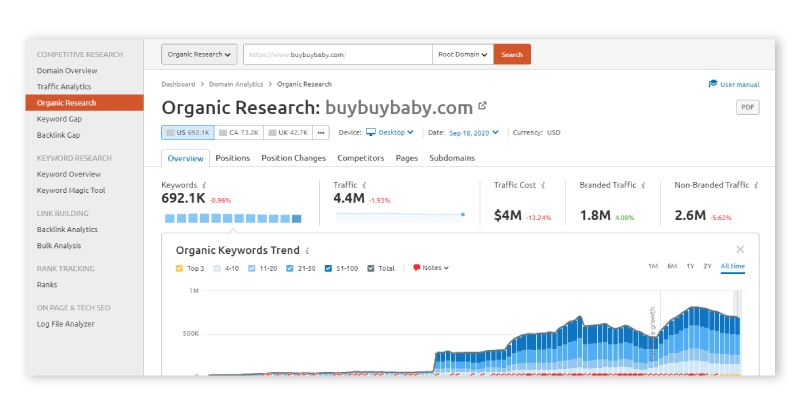Image resolution: width=800 pixels, height=401 pixels.
Task: Toggle the 21-50 positions checkbox
Action: coord(290,268)
